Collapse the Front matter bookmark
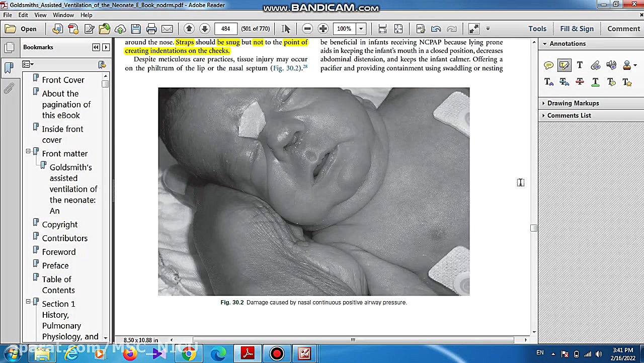Viewport: 644px width, 363px height. pyautogui.click(x=28, y=151)
